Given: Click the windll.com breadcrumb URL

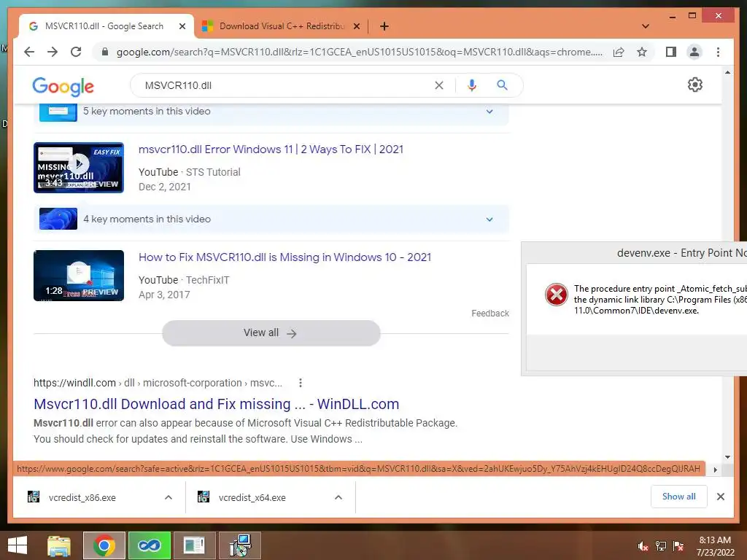Looking at the screenshot, I should point(158,383).
